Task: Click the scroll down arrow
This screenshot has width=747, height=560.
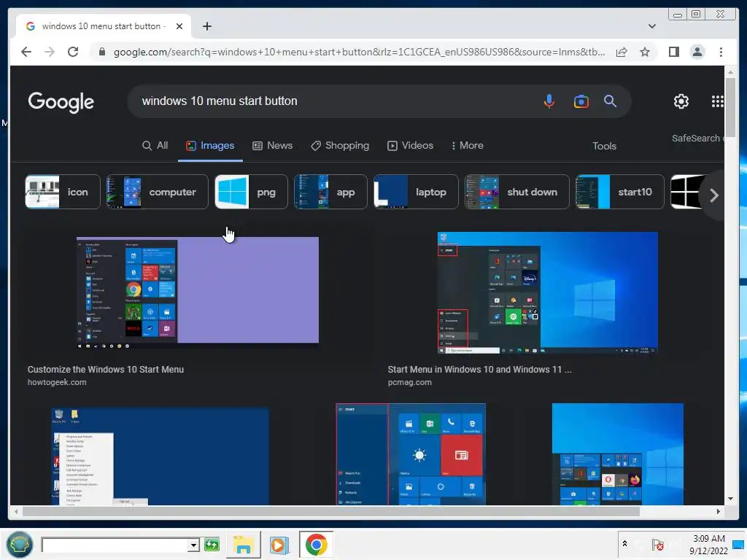Action: [730, 499]
